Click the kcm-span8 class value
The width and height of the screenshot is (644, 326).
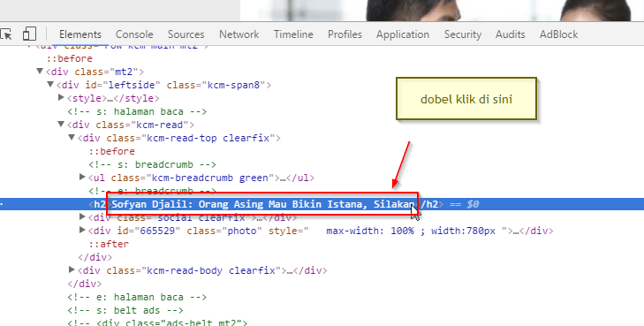234,85
